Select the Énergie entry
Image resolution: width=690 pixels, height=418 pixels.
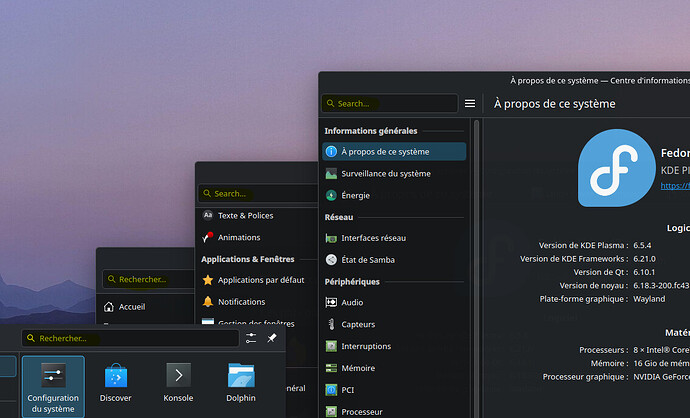point(356,195)
